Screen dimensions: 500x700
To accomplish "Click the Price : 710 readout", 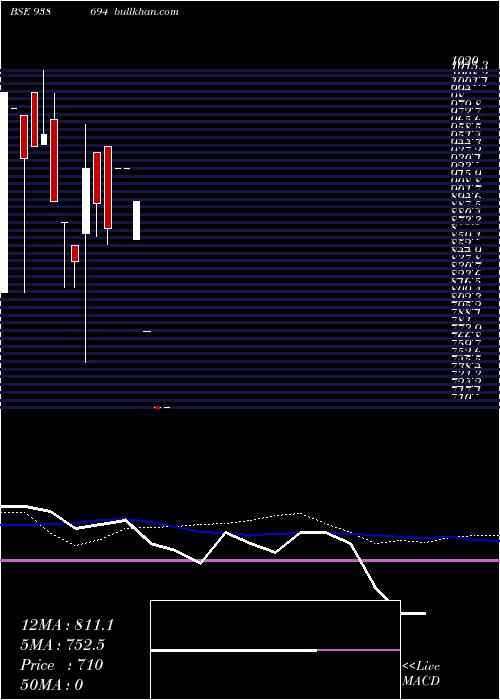I will click(62, 665).
